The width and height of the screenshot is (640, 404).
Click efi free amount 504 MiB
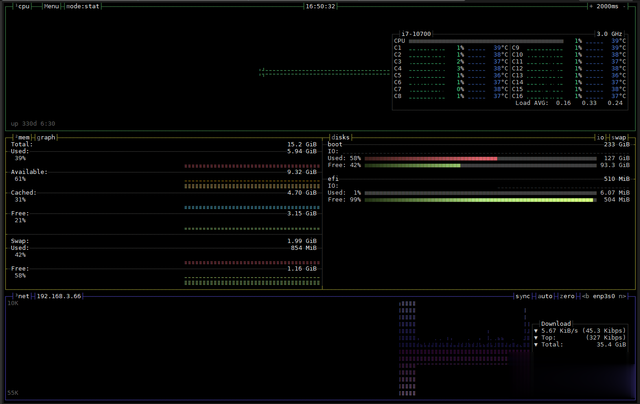coord(617,200)
